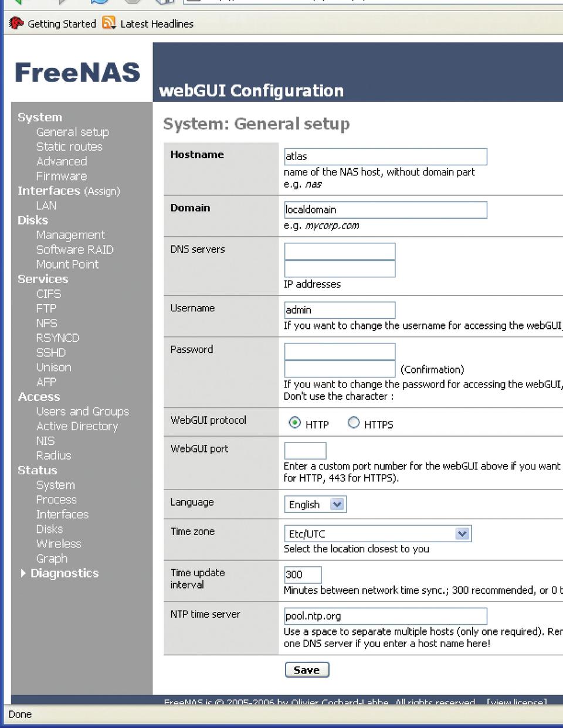Open Software RAID under Disks
Viewport: 563px width, 728px height.
coord(74,250)
